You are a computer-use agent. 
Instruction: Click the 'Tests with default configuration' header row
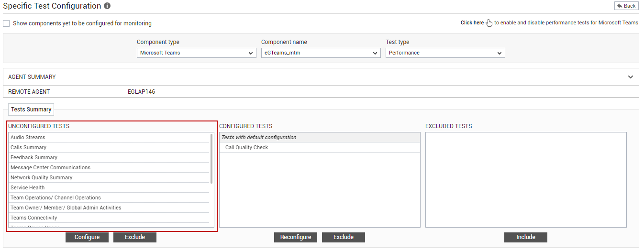[x=320, y=137]
